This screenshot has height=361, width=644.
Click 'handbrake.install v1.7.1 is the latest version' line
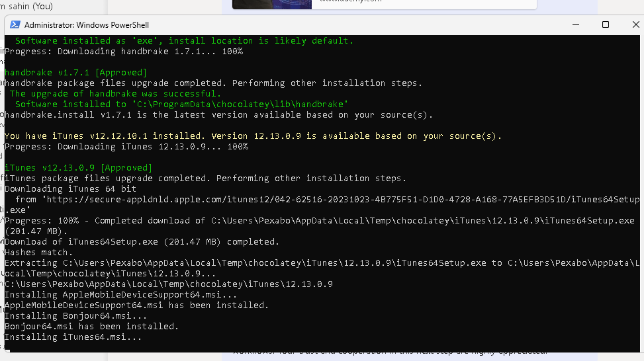pos(218,115)
